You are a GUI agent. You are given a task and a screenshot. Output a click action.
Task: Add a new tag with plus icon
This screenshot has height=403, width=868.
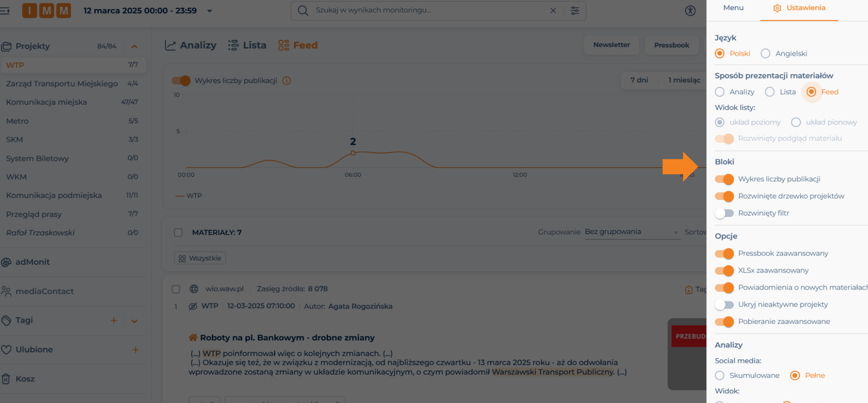pos(113,320)
